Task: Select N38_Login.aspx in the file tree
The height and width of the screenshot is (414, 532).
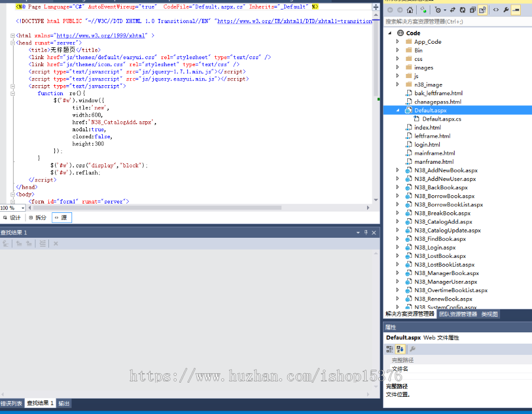Action: coord(434,247)
